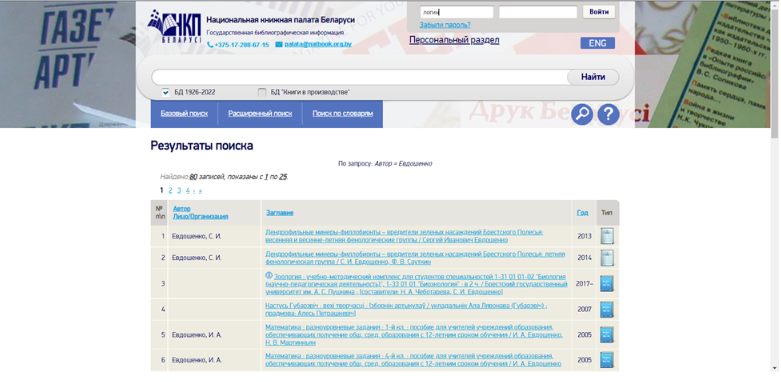Switch to the 'Расширенный поиск' tab
The height and width of the screenshot is (382, 781).
click(x=260, y=114)
